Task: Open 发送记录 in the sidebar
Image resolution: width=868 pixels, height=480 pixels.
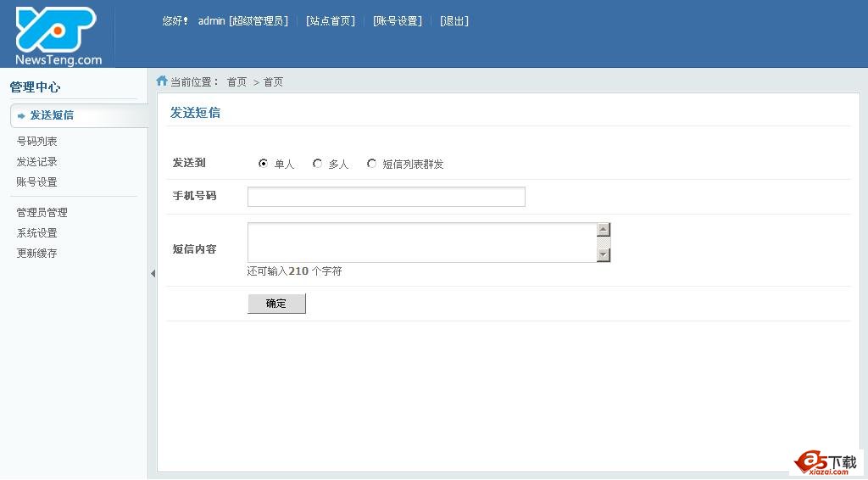Action: click(x=37, y=162)
